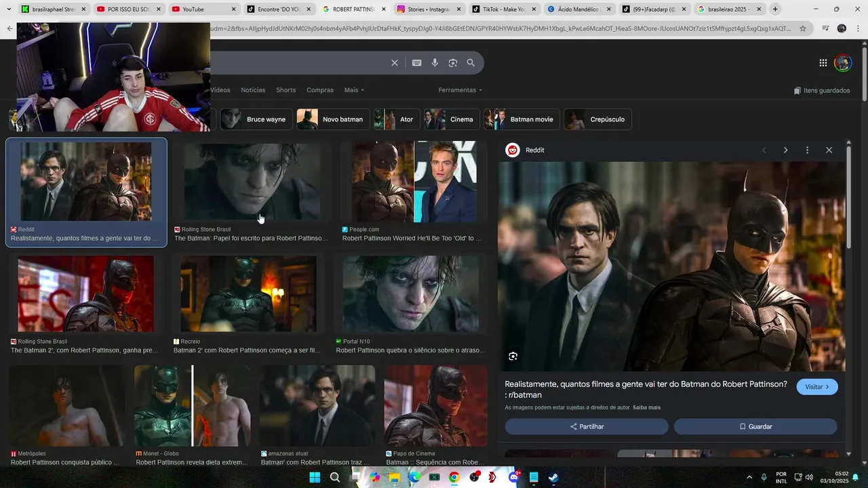Open Steam from the taskbar
The height and width of the screenshot is (488, 868).
point(553,477)
